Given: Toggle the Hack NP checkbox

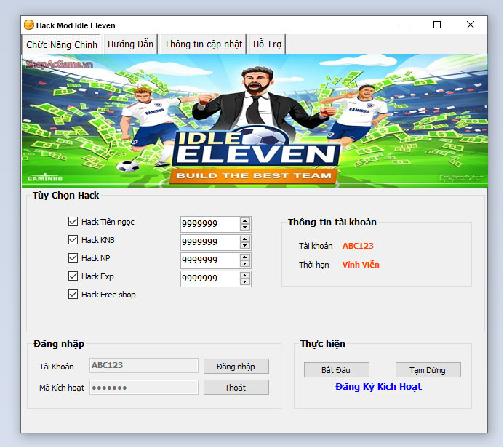Looking at the screenshot, I should click(x=73, y=257).
